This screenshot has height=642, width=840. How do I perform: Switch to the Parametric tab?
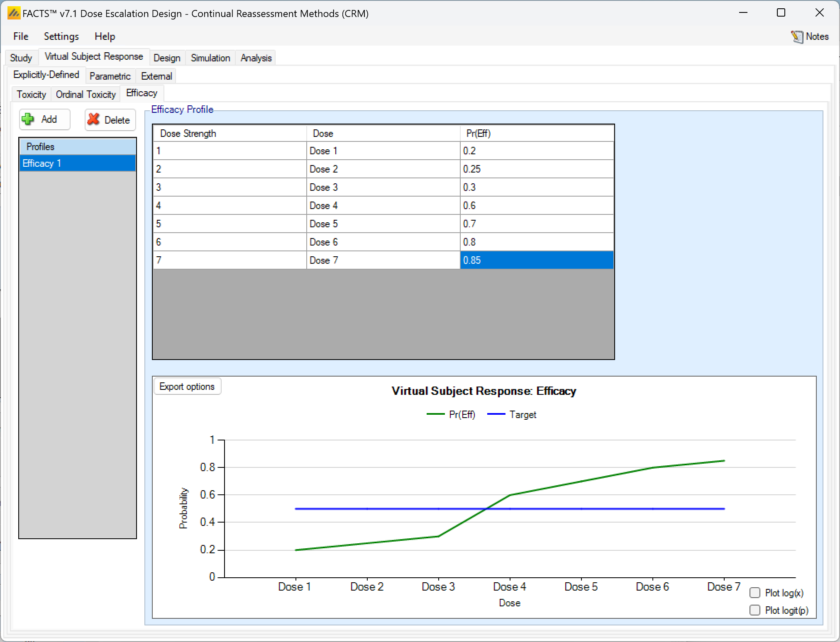point(110,76)
